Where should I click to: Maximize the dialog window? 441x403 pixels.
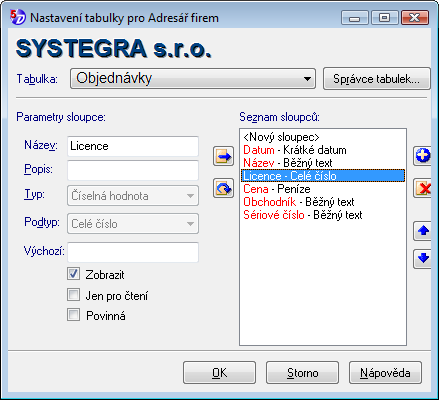384,18
